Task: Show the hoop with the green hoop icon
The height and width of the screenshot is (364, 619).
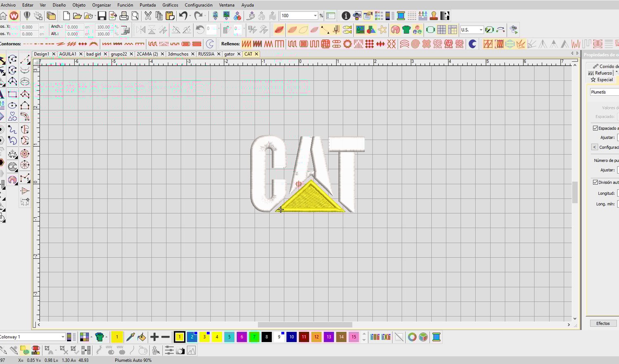Action: 430,30
